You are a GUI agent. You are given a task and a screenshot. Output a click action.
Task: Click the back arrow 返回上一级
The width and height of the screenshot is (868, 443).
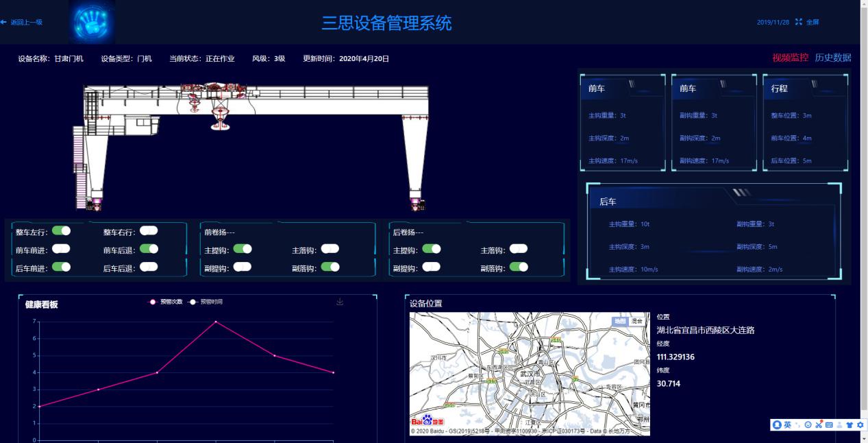pyautogui.click(x=22, y=22)
